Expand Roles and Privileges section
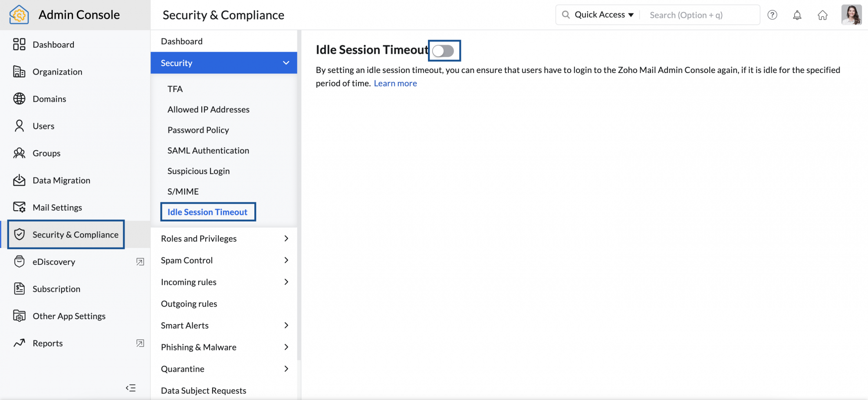Image resolution: width=868 pixels, height=400 pixels. point(286,238)
